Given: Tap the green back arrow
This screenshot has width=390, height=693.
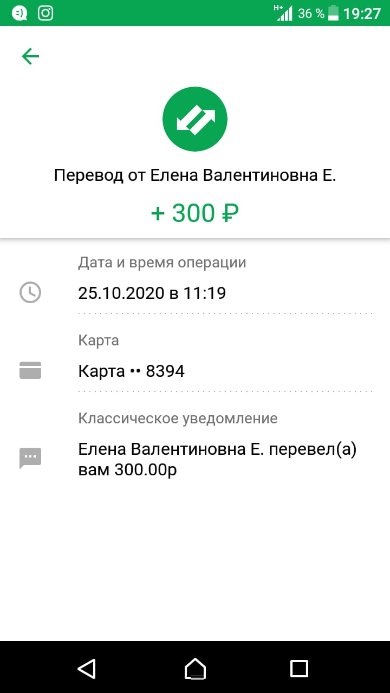Looking at the screenshot, I should point(31,57).
